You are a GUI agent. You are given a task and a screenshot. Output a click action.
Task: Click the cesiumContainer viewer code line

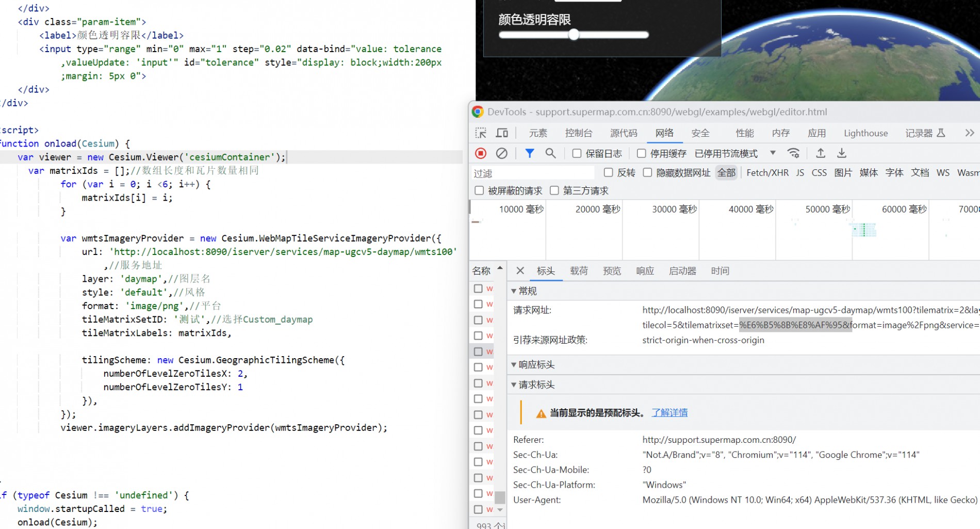152,157
